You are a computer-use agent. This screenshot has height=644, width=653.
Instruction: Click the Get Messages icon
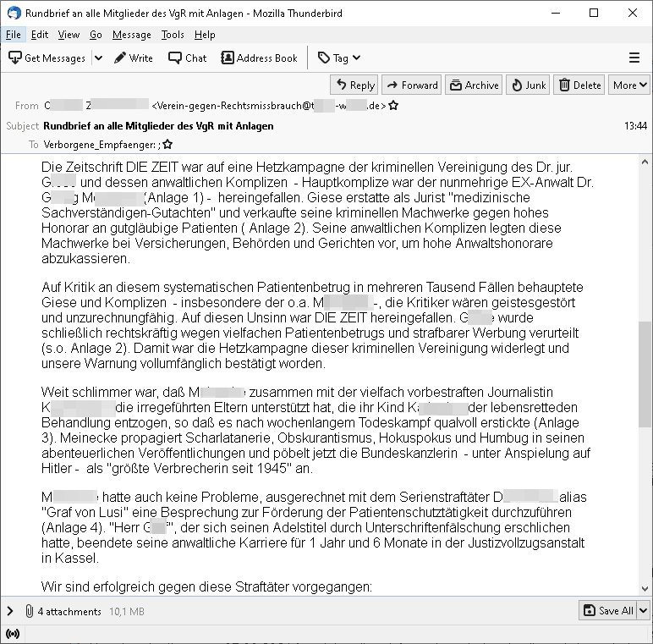point(15,58)
